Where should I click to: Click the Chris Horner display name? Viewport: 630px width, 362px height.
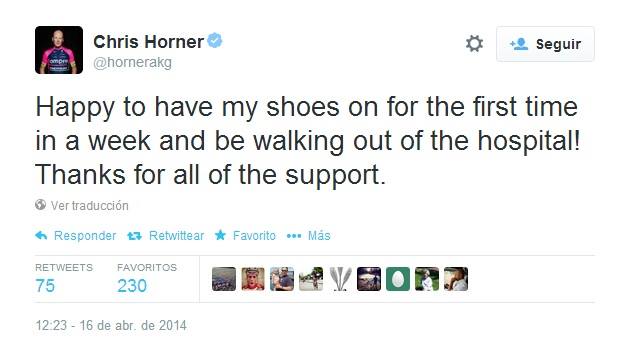[149, 41]
